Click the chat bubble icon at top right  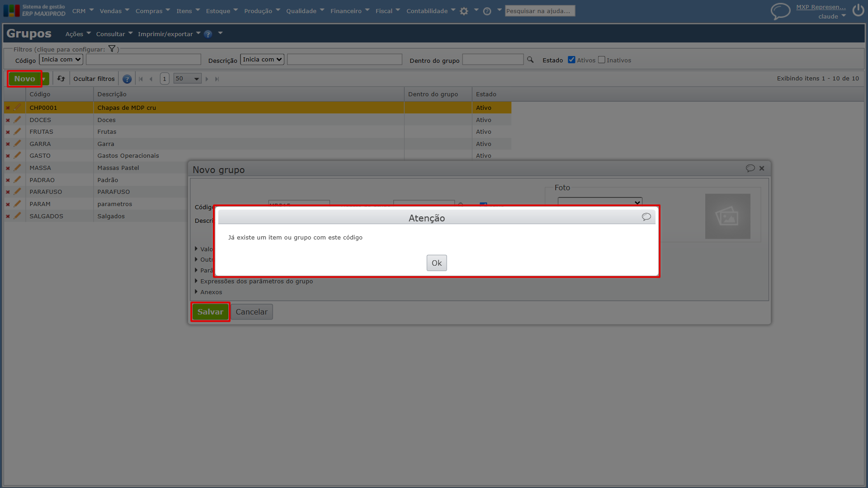pos(780,11)
